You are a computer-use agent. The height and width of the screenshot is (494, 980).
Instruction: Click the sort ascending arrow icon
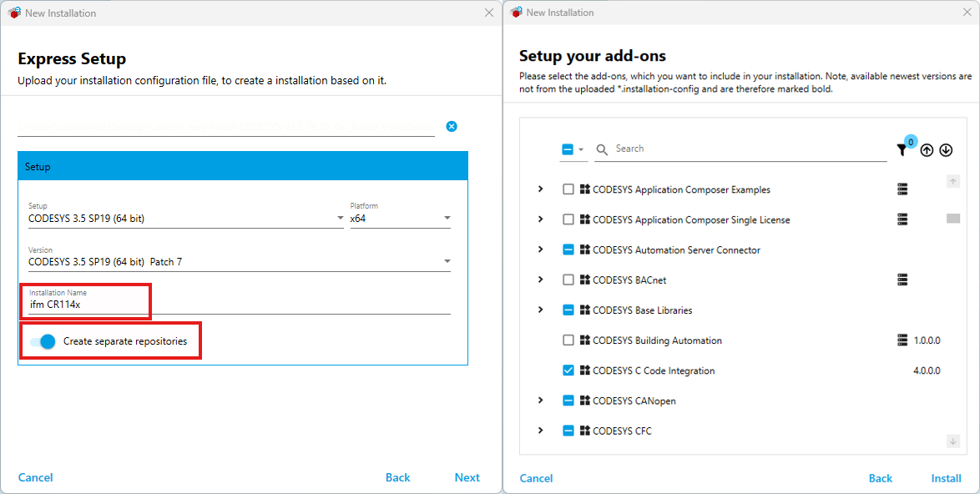point(927,150)
